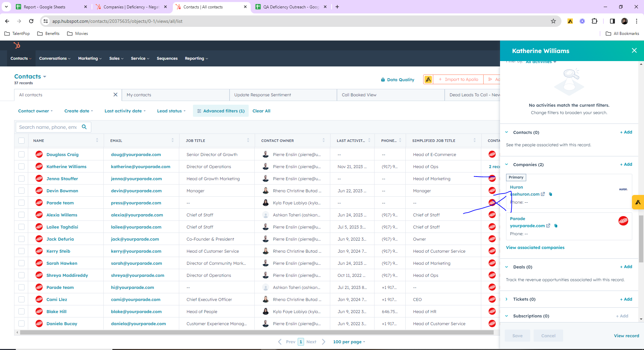Bookmark this page with the star icon
644x350 pixels.
click(x=553, y=21)
